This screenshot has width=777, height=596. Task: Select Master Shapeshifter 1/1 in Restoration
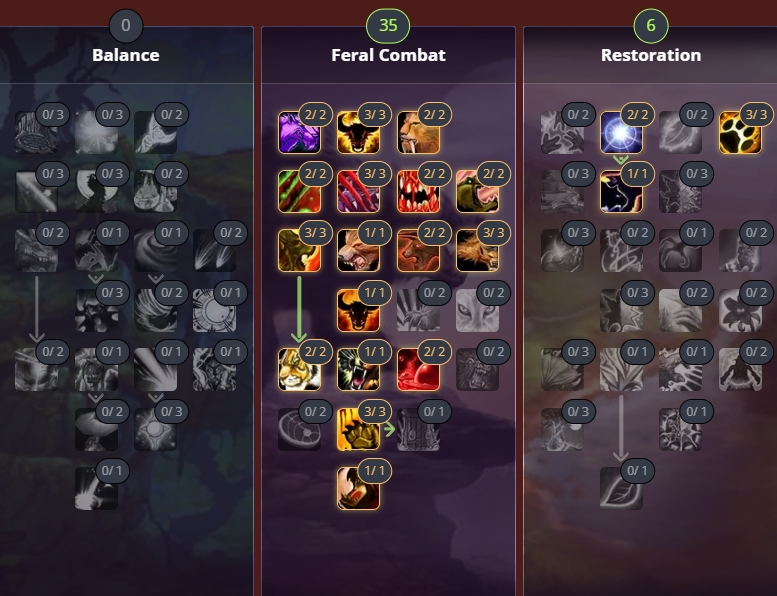coord(621,191)
